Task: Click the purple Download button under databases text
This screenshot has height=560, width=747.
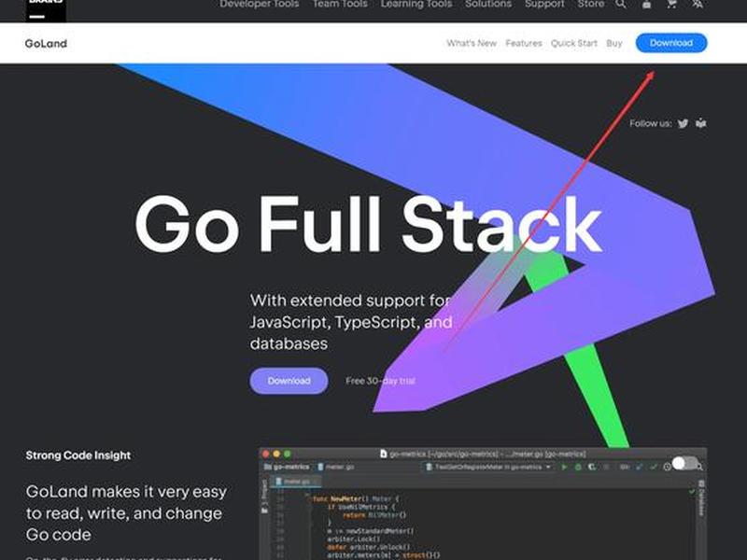Action: 289,381
